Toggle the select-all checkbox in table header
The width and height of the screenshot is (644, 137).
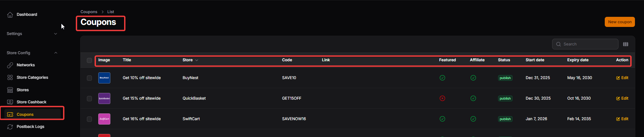(89, 61)
